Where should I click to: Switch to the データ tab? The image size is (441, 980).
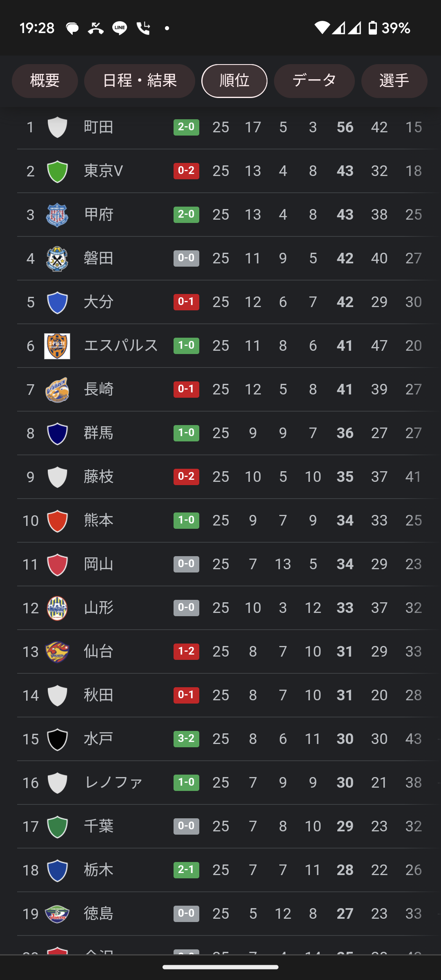(314, 81)
